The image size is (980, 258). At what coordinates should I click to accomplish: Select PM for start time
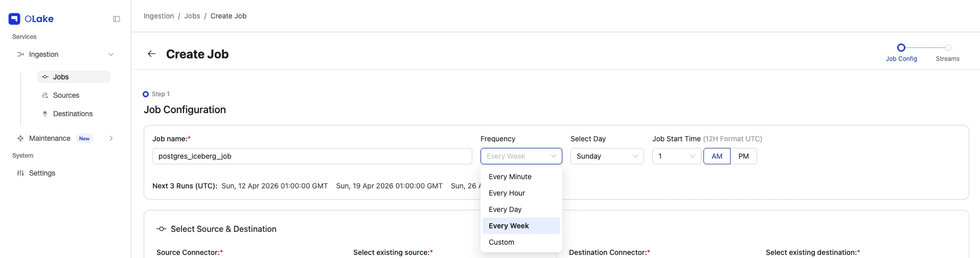744,156
